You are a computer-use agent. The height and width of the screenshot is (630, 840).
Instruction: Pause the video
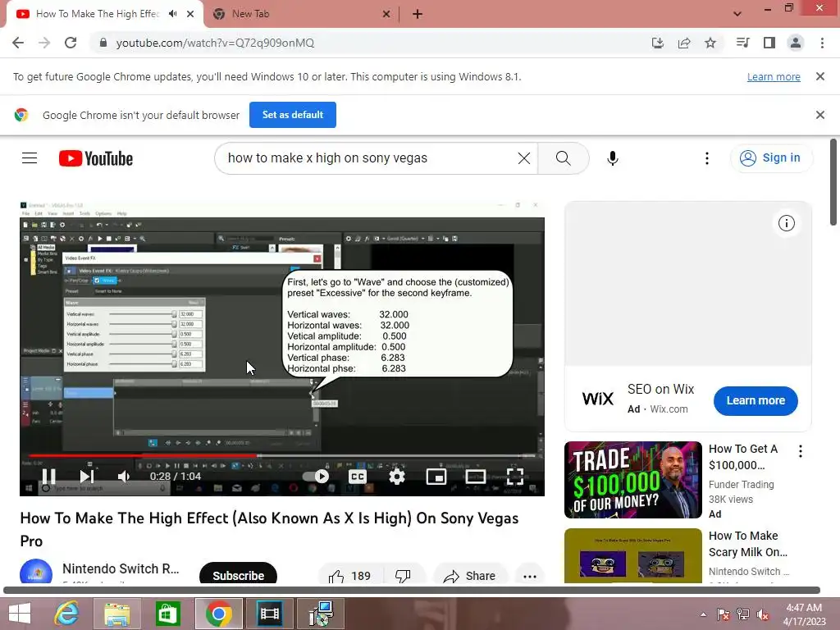pos(48,477)
